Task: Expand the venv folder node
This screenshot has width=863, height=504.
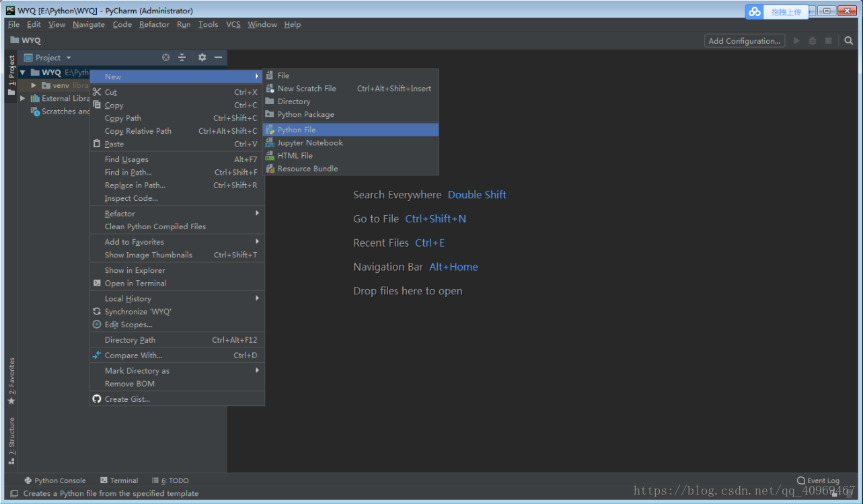Action: [x=34, y=85]
